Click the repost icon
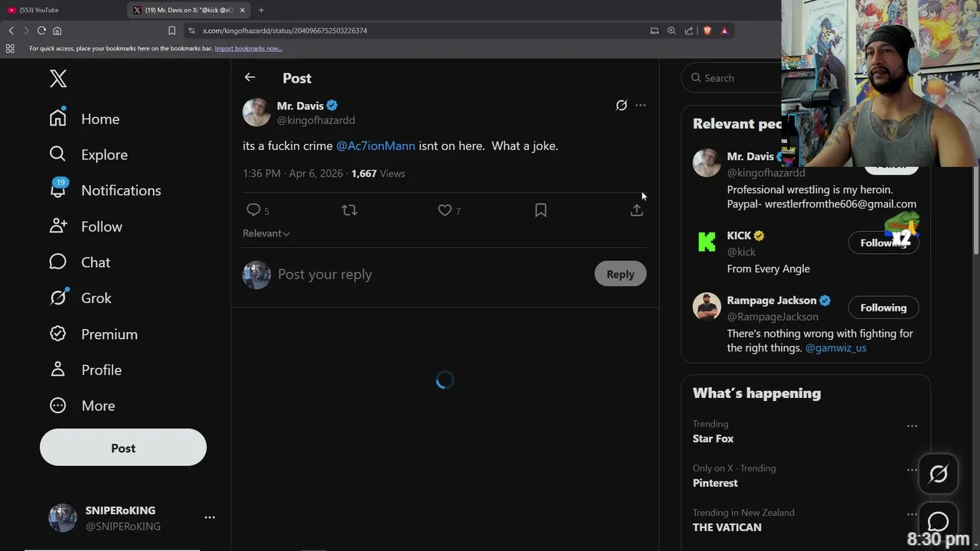 pos(349,210)
